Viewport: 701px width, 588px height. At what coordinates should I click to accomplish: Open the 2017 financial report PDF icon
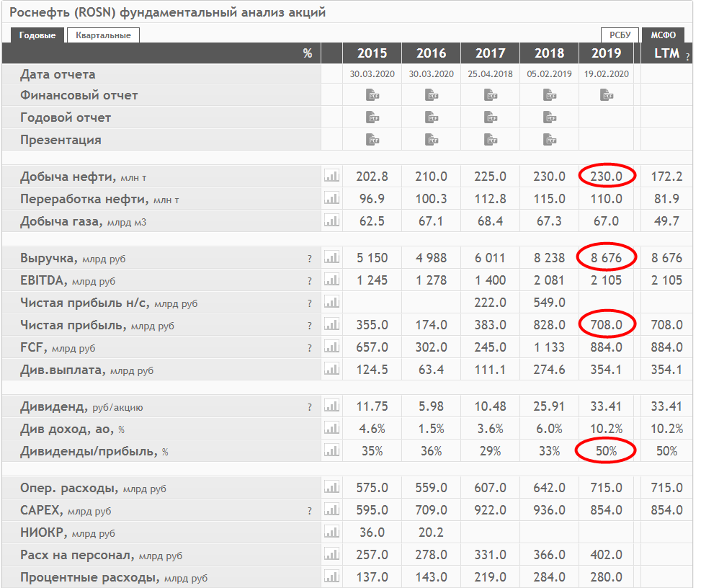(x=491, y=95)
